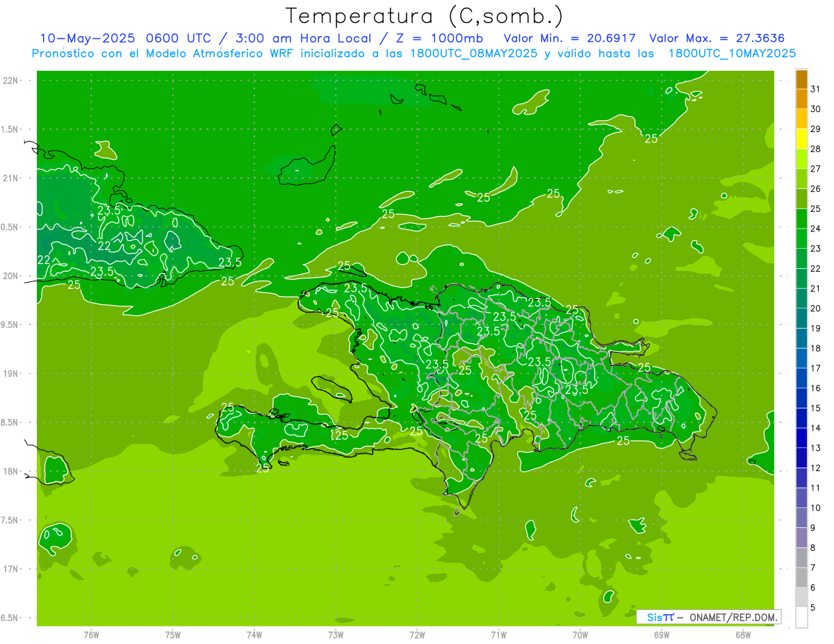Click the longitude axis label '75W'
The width and height of the screenshot is (834, 644).
[x=173, y=635]
